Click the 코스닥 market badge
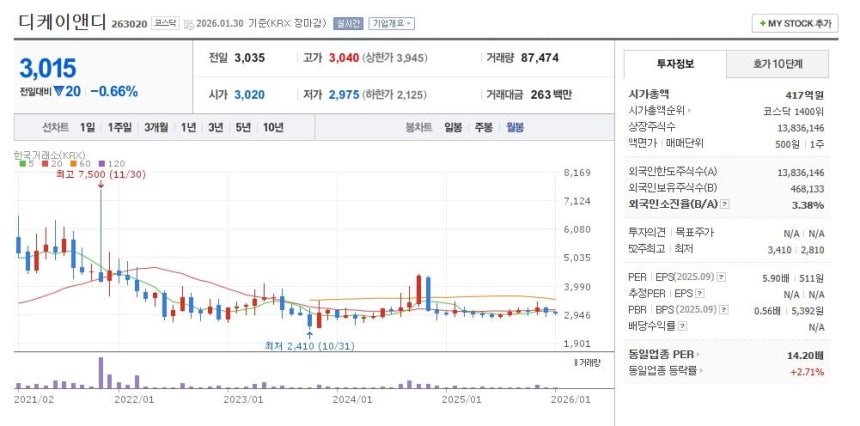 166,24
